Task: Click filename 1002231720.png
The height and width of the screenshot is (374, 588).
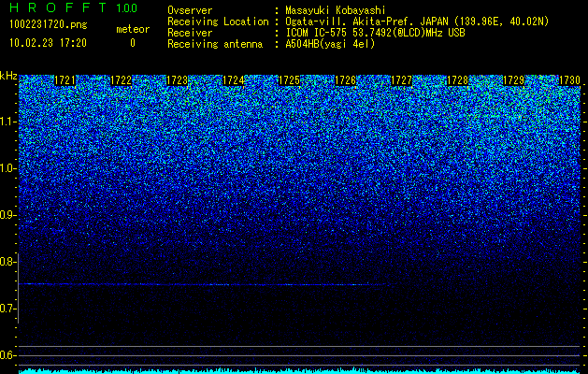Action: [x=49, y=24]
